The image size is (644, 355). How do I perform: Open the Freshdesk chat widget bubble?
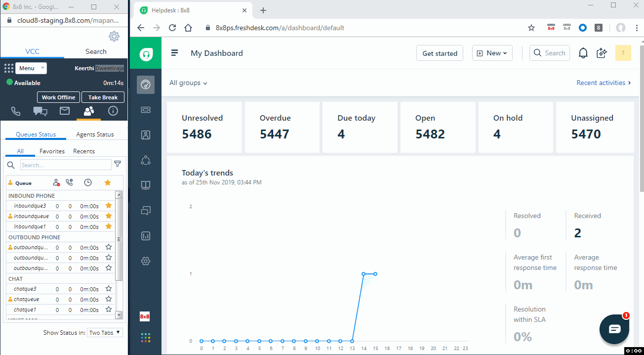pyautogui.click(x=614, y=329)
